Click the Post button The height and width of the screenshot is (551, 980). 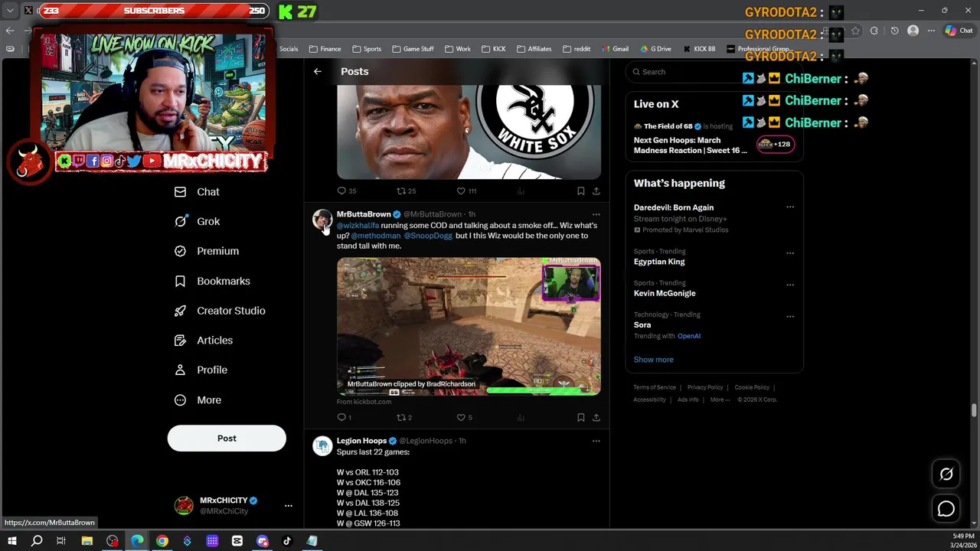click(227, 439)
